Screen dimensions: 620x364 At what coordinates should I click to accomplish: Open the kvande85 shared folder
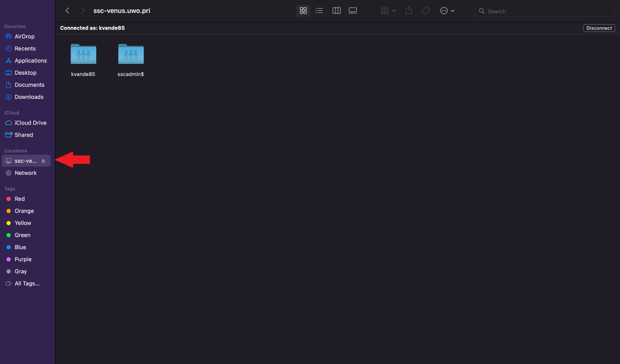point(83,54)
